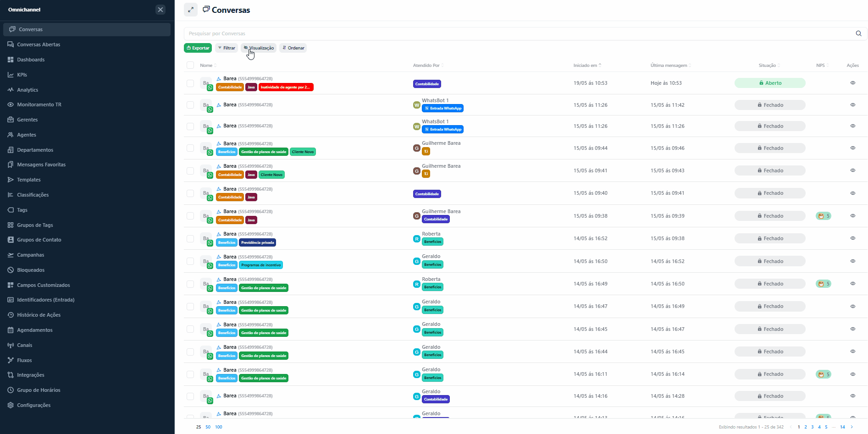Check the first Barea conversation row
The image size is (868, 434).
coord(190,83)
